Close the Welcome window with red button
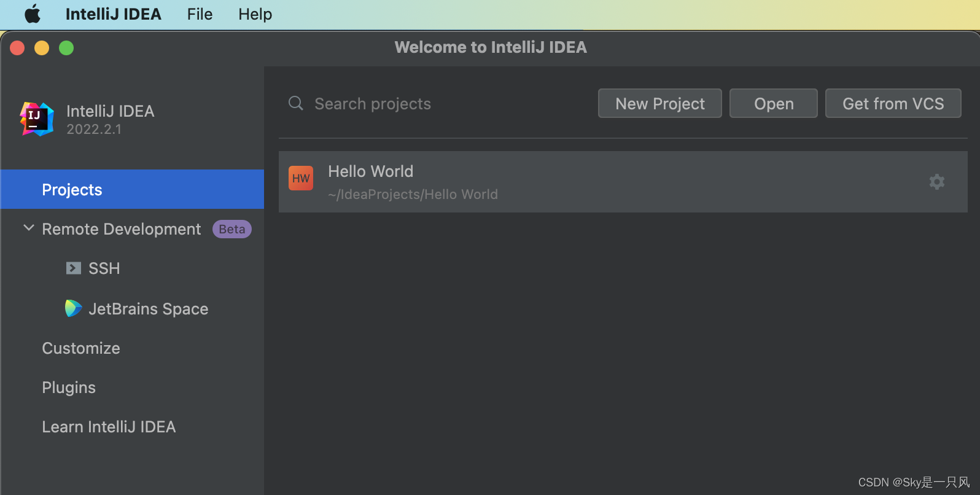 click(17, 48)
